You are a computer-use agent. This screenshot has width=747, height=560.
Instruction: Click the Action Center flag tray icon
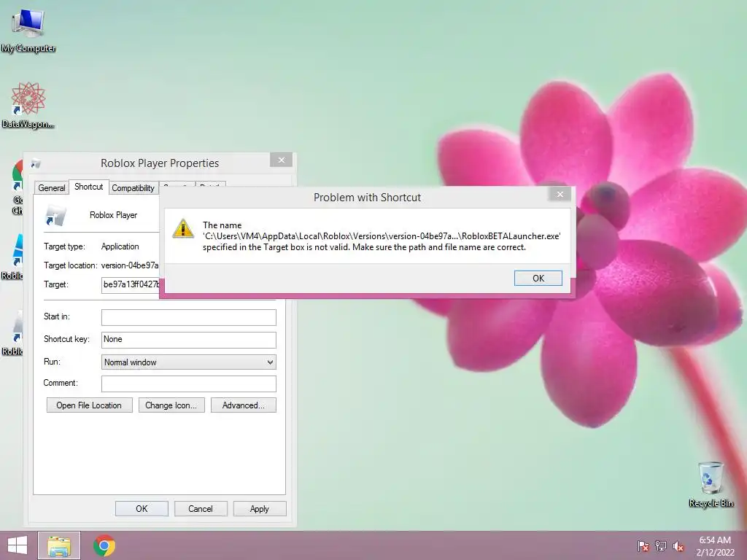coord(643,545)
